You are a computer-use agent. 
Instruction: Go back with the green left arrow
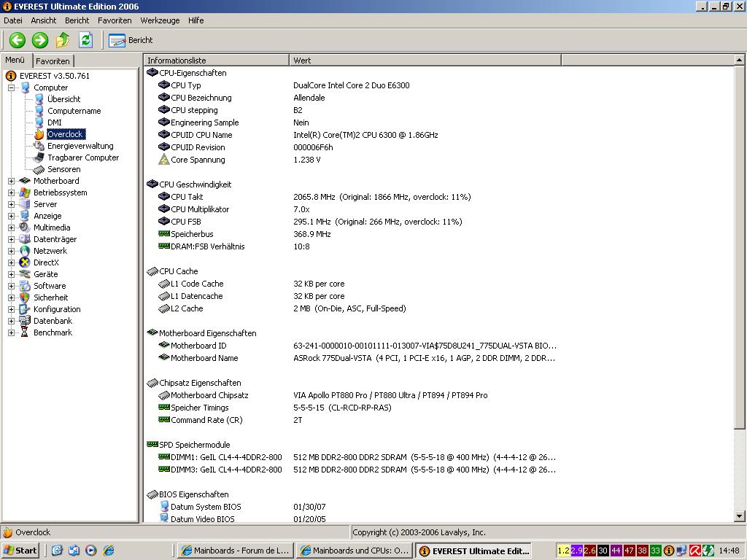tap(18, 40)
